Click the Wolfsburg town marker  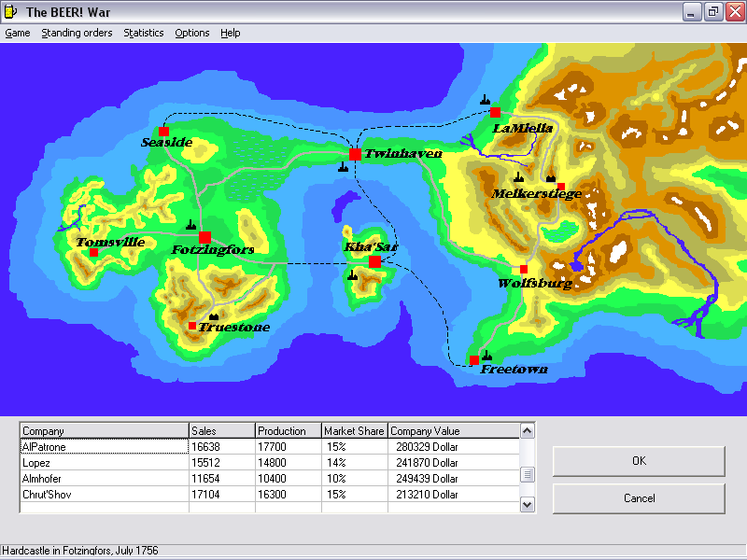(524, 270)
